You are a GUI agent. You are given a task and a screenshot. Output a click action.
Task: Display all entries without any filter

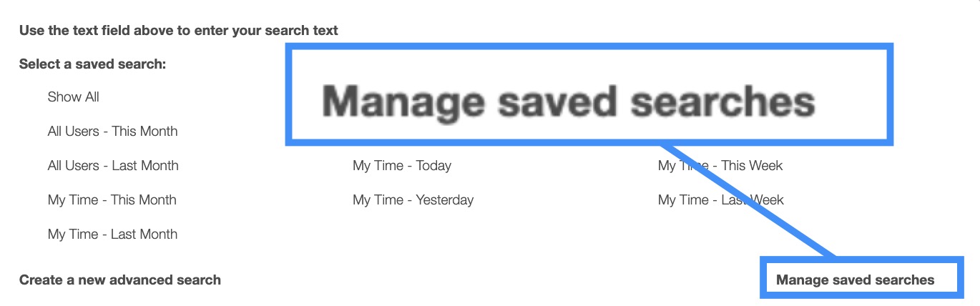[73, 97]
